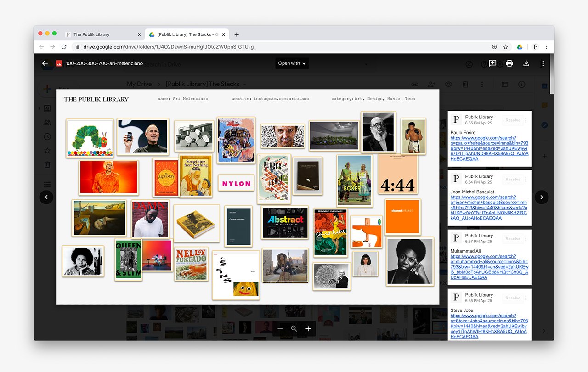
Task: Resolve the Jean-Michel Basquiat comment
Action: (x=513, y=180)
